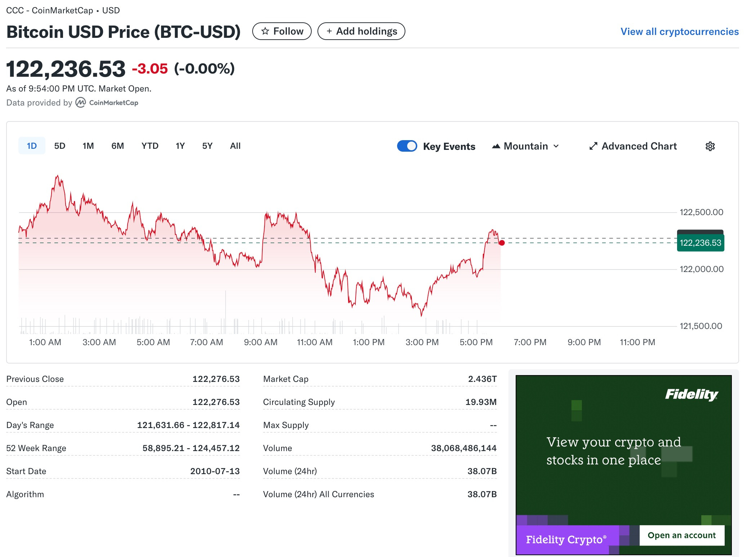Click the Fidelity logo in the ad

(691, 395)
